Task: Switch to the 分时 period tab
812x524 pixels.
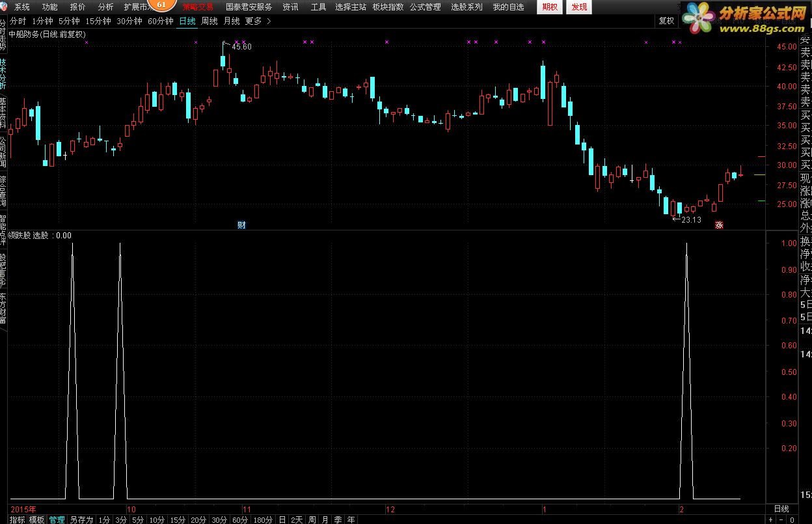Action: (18, 21)
